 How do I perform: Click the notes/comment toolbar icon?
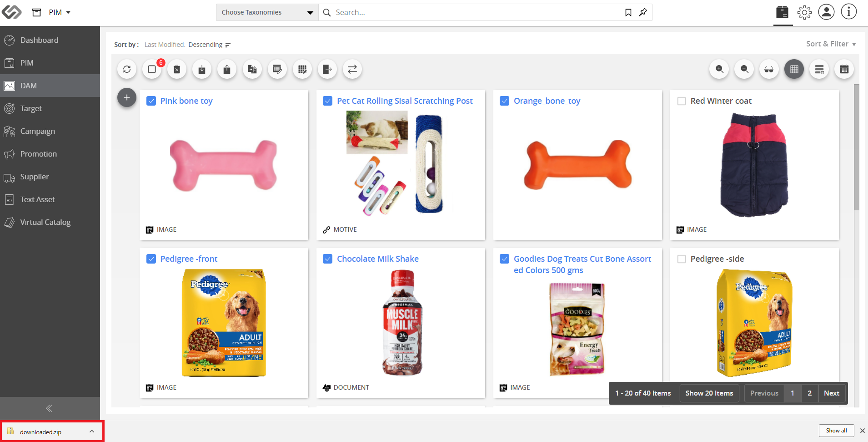pyautogui.click(x=277, y=69)
